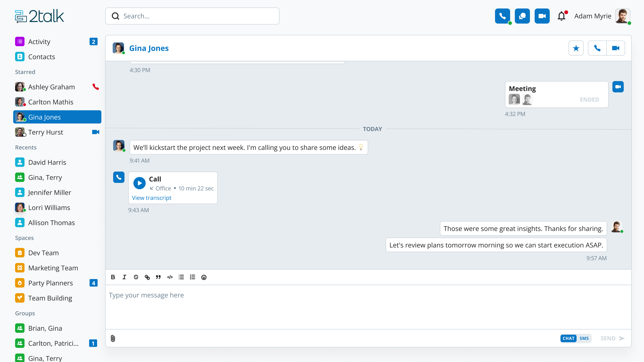
Task: Open the Activity section
Action: tap(57, 41)
